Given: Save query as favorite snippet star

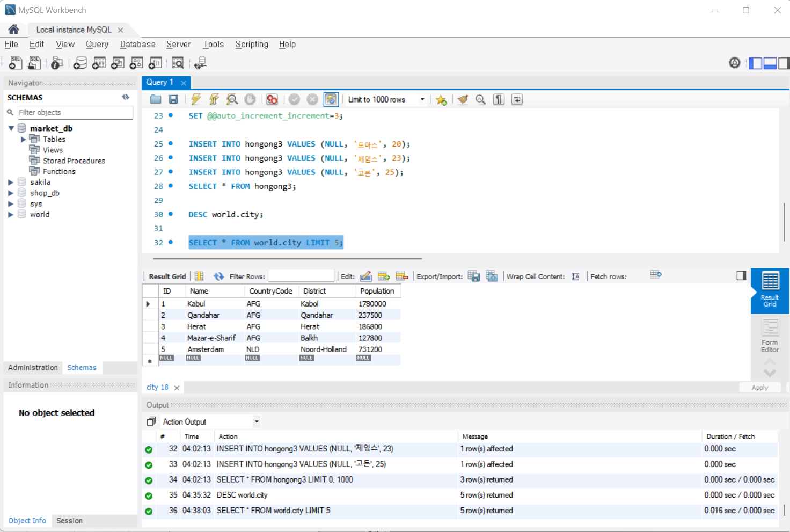Looking at the screenshot, I should 441,100.
